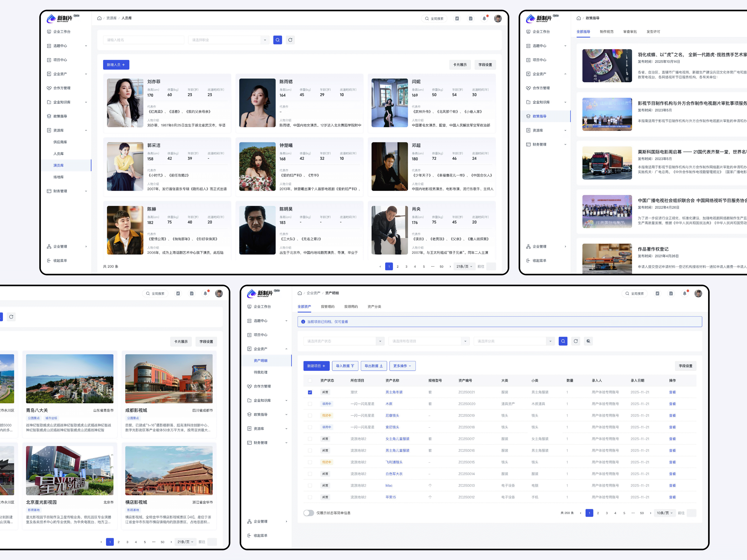This screenshot has width=747, height=560.
Task: Uncheck the checkbox for the 男主角冬装 row
Action: click(310, 392)
